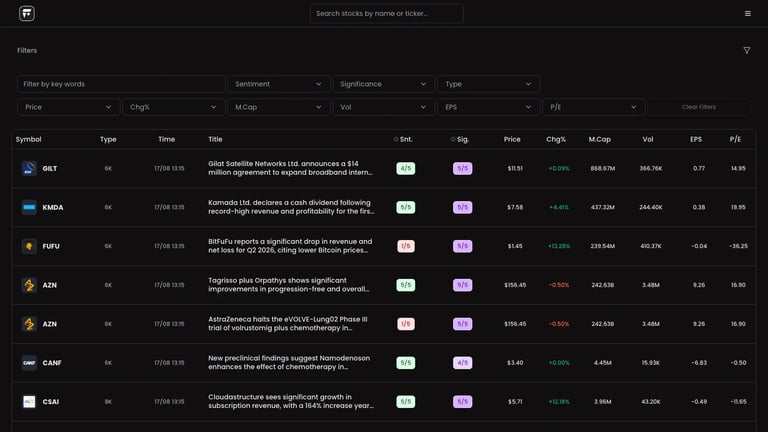Viewport: 768px width, 432px height.
Task: Open the Cloudastructure subscription revenue title
Action: [291, 402]
